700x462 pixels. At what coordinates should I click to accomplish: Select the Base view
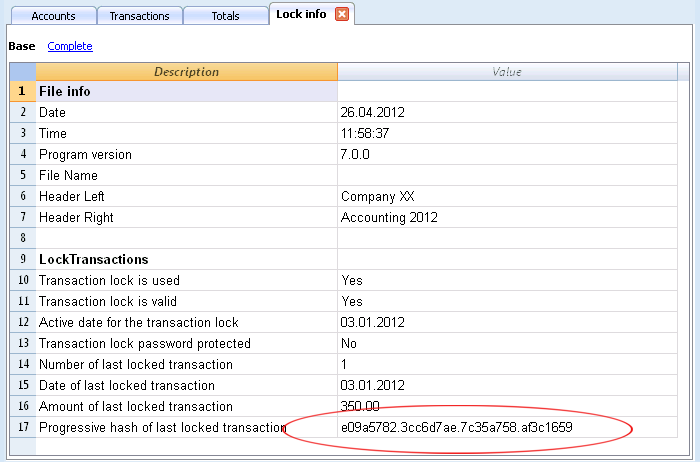click(22, 46)
